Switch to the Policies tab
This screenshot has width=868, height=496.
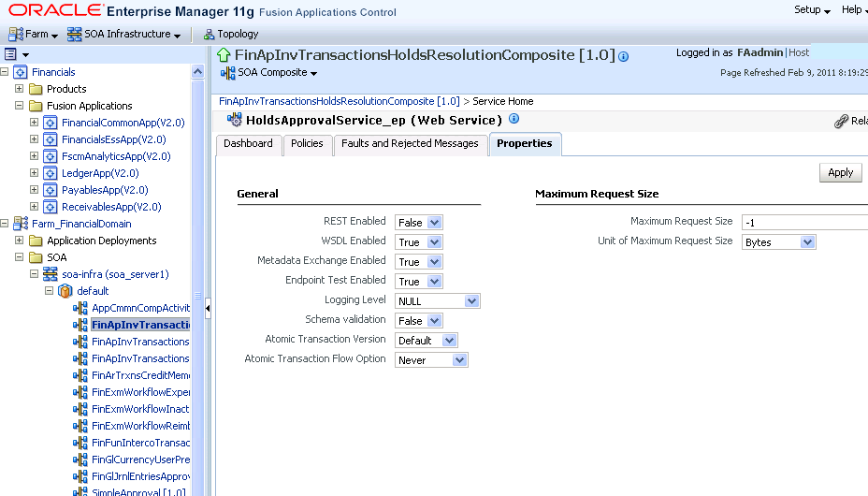[307, 144]
